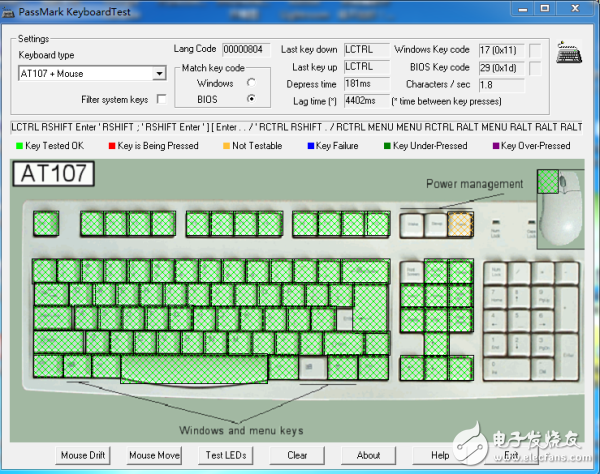Click the Windows Key code value 17 (0x11)
600x474 pixels.
(501, 50)
